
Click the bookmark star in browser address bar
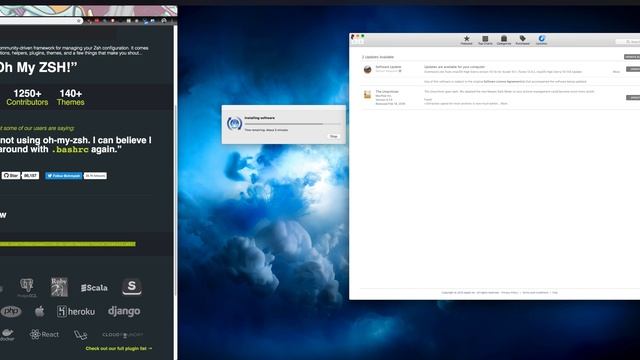(78, 21)
